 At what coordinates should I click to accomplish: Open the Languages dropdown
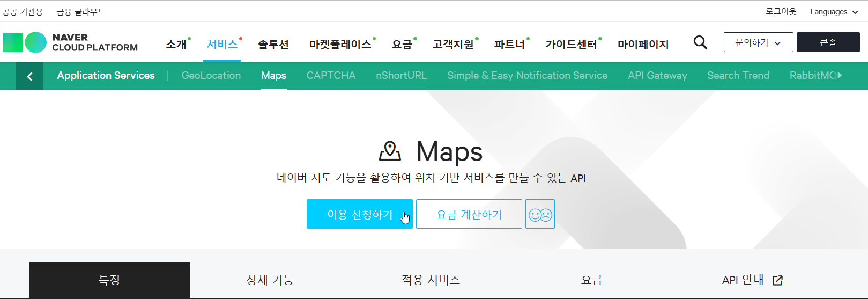tap(834, 12)
